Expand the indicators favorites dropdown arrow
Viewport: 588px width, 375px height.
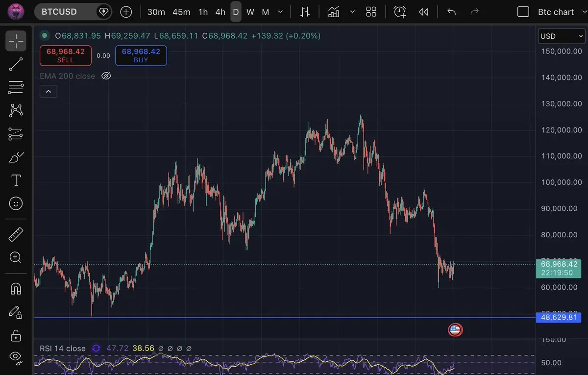point(352,12)
